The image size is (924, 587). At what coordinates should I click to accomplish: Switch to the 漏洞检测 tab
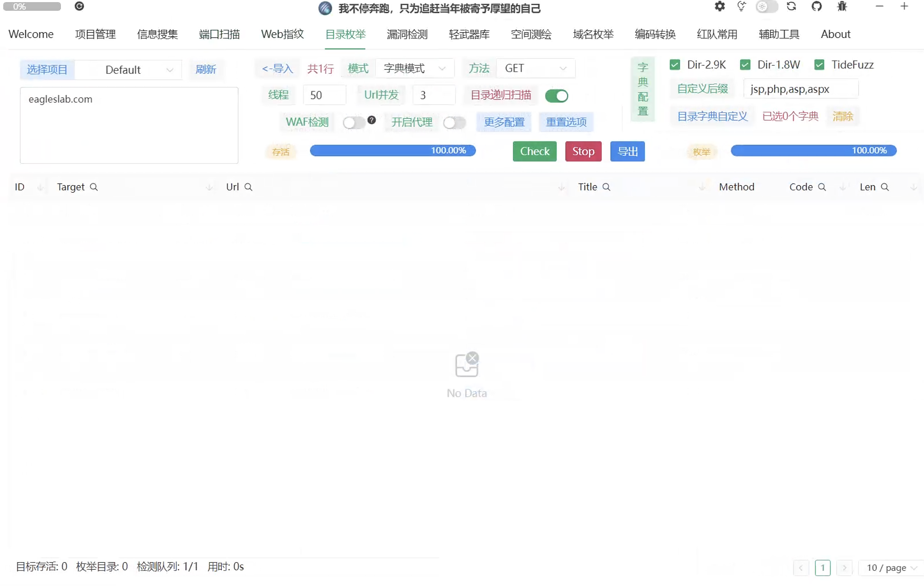pyautogui.click(x=407, y=34)
